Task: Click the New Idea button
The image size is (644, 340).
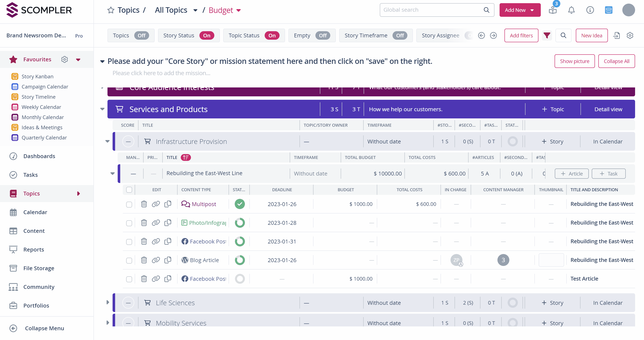Action: click(x=592, y=35)
